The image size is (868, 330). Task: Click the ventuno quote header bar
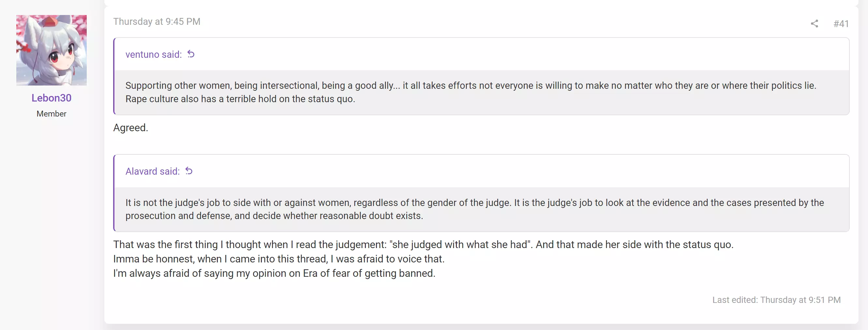click(x=482, y=54)
